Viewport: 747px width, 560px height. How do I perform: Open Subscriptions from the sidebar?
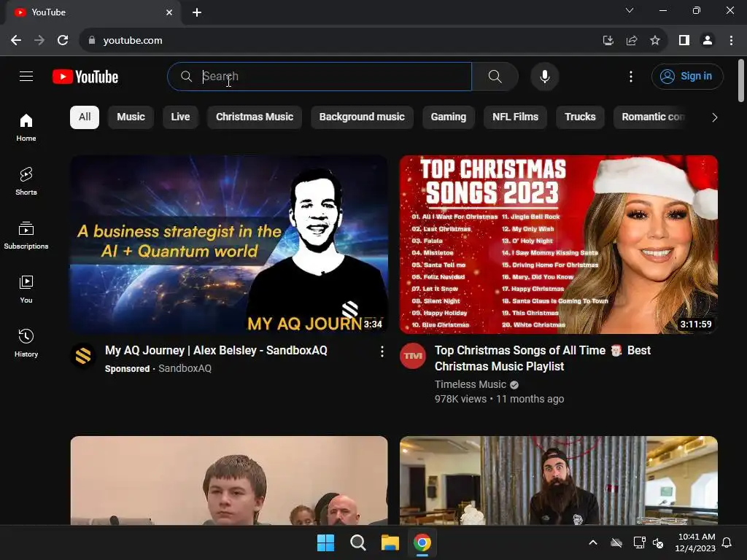click(26, 236)
